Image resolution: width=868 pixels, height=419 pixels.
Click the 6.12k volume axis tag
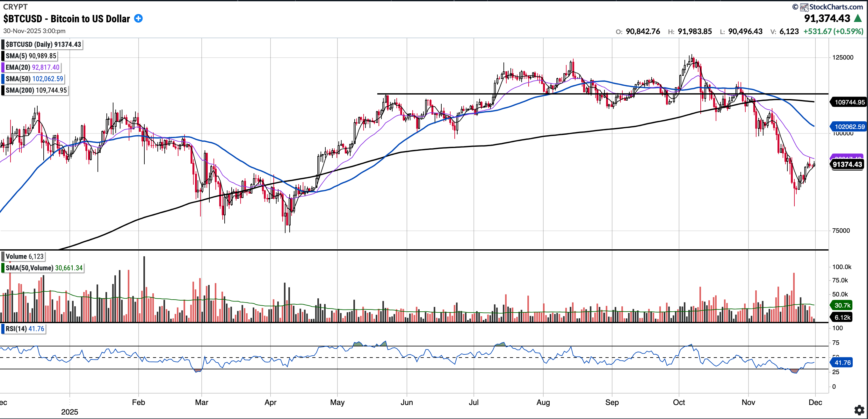tap(842, 317)
